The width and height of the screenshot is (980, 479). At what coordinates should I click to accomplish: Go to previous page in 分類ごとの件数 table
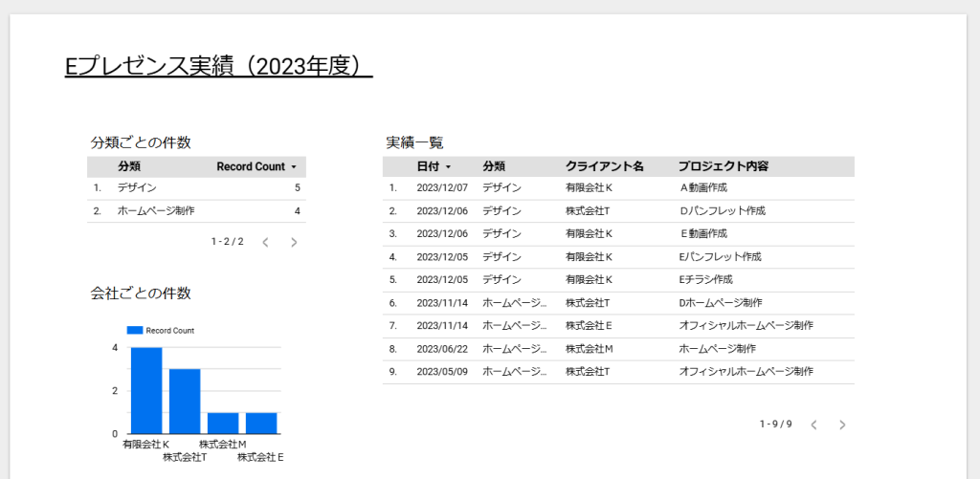point(265,242)
